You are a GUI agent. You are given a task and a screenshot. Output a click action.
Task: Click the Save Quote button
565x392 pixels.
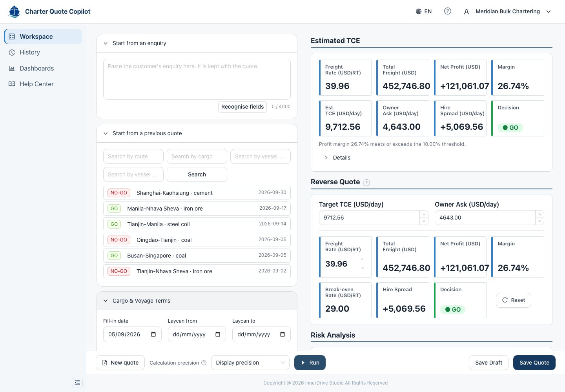[x=534, y=363]
